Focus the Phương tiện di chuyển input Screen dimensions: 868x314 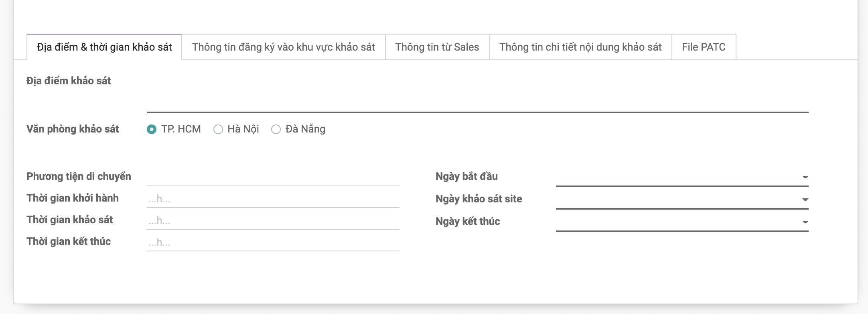click(273, 177)
